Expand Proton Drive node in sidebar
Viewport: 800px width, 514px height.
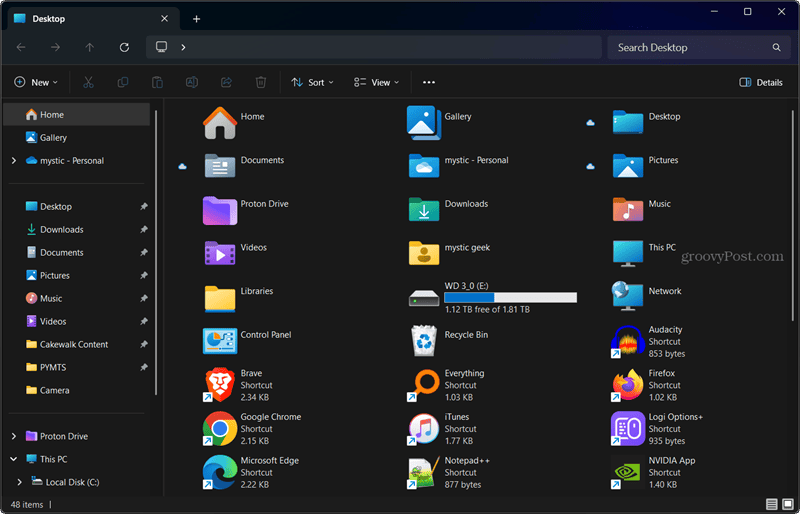[x=14, y=436]
